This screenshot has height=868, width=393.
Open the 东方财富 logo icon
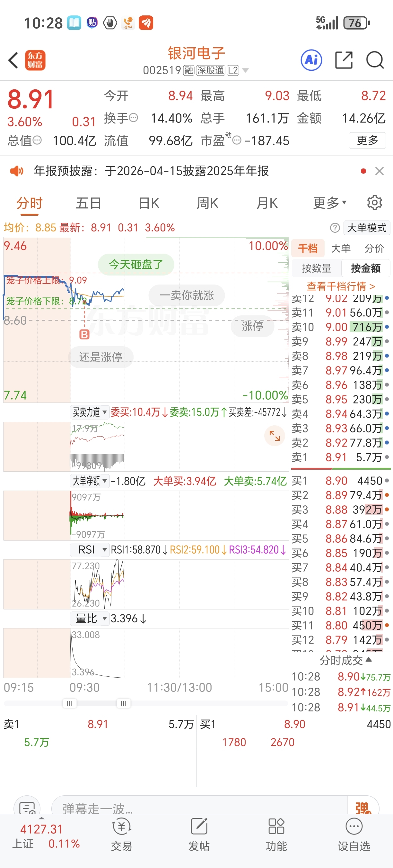(x=35, y=60)
